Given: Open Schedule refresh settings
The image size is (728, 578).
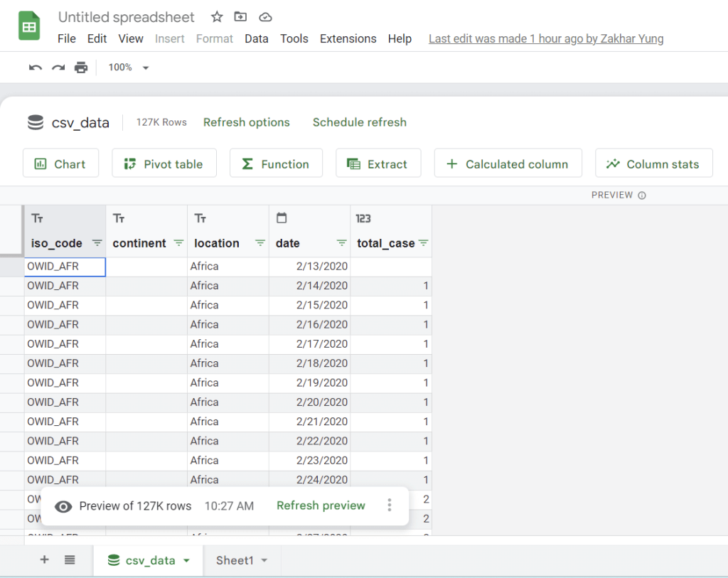Looking at the screenshot, I should 360,122.
